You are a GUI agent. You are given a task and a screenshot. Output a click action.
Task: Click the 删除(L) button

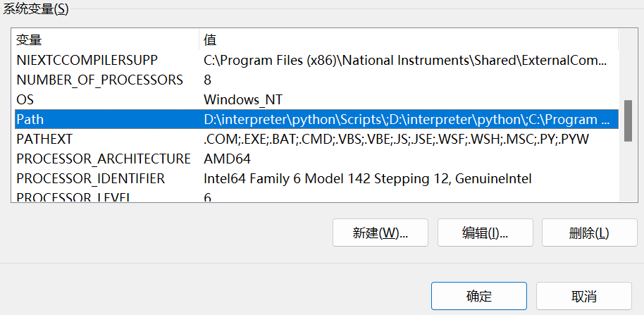pyautogui.click(x=589, y=233)
